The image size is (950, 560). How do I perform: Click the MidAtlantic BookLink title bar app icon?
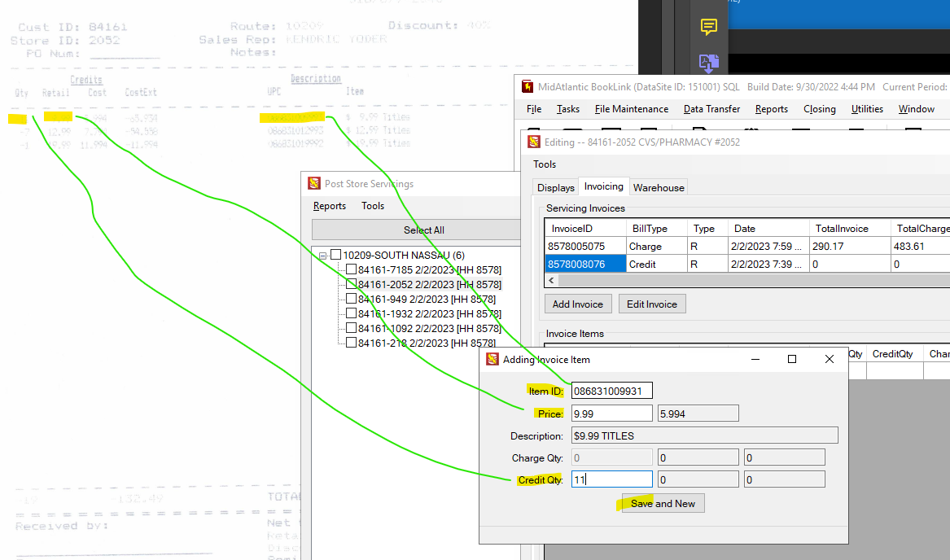tap(528, 86)
